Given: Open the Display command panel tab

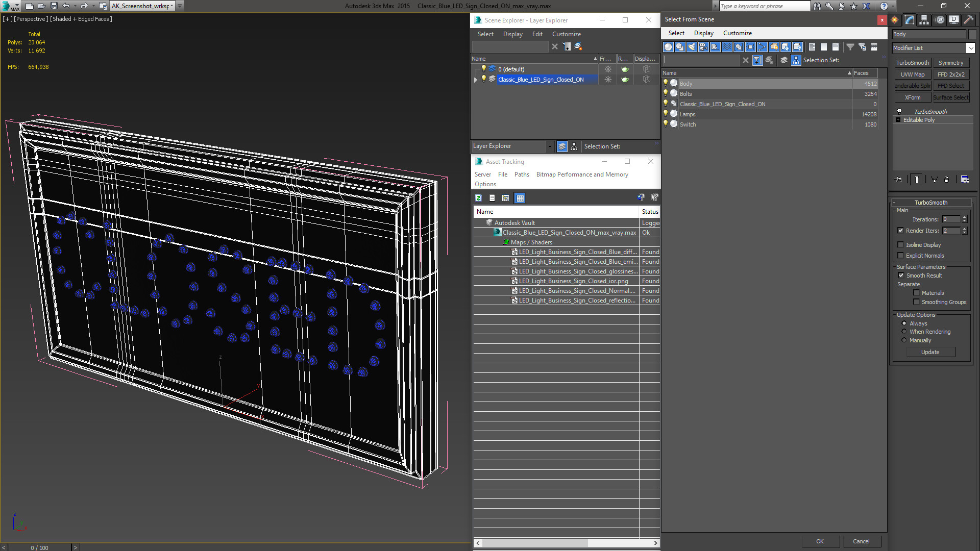Looking at the screenshot, I should (x=954, y=20).
